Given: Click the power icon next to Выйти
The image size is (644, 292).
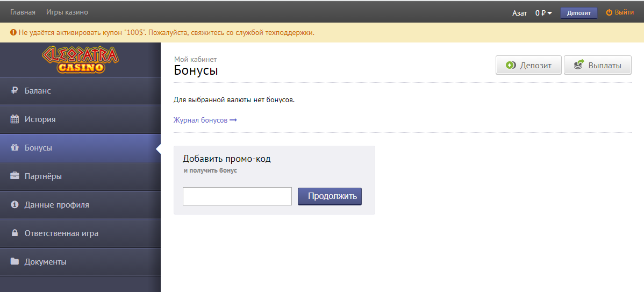Looking at the screenshot, I should pyautogui.click(x=609, y=12).
